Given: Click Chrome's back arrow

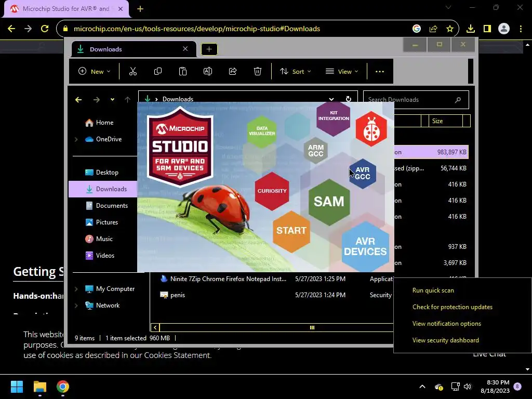Looking at the screenshot, I should coord(11,29).
